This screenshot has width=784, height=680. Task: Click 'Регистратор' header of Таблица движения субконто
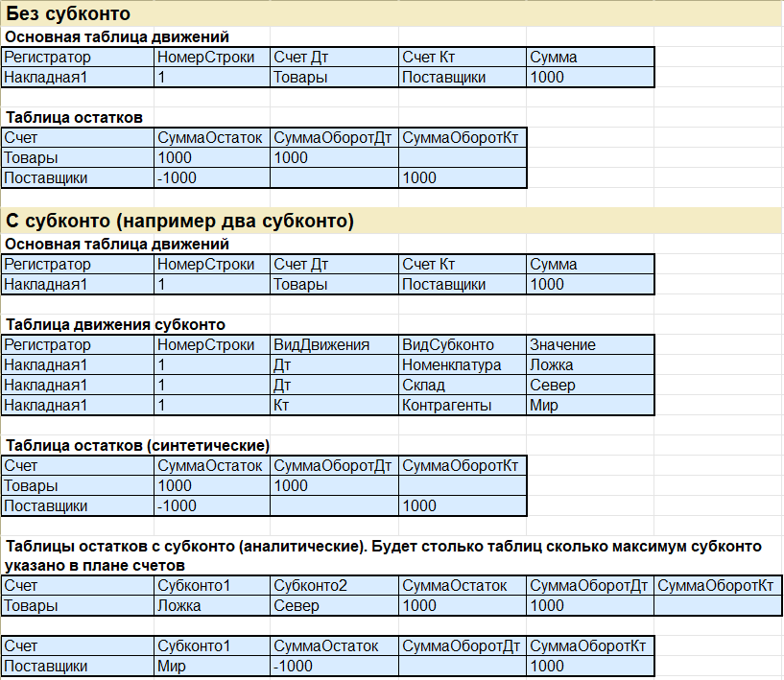(78, 344)
